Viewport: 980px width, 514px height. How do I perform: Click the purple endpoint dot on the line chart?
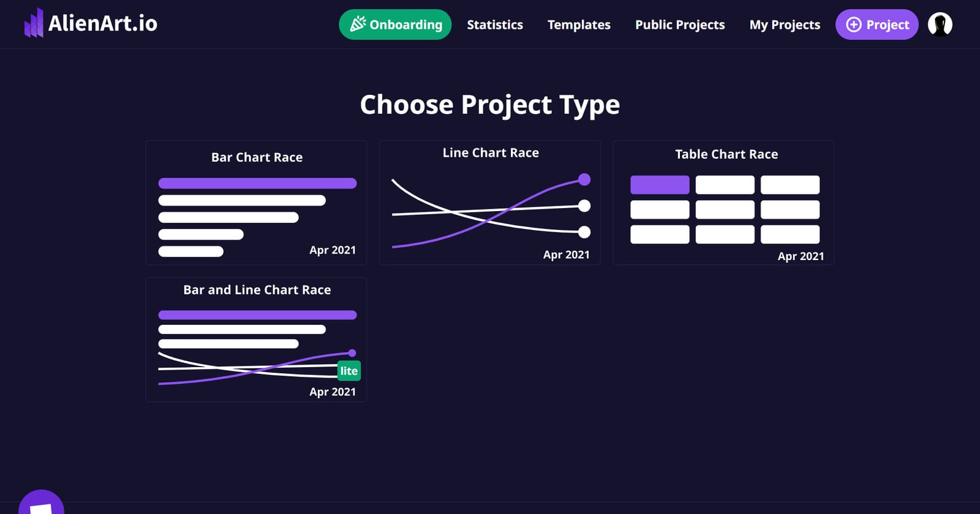pyautogui.click(x=584, y=179)
